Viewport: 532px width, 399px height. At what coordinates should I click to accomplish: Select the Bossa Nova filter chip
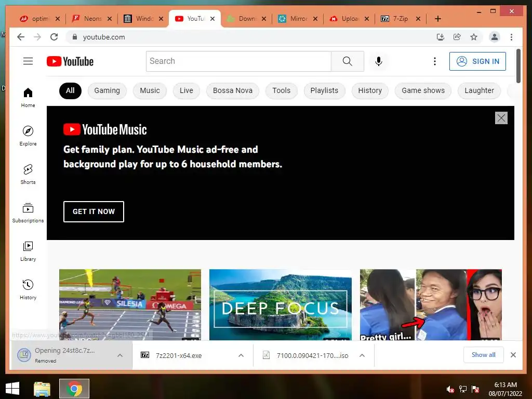click(x=232, y=90)
